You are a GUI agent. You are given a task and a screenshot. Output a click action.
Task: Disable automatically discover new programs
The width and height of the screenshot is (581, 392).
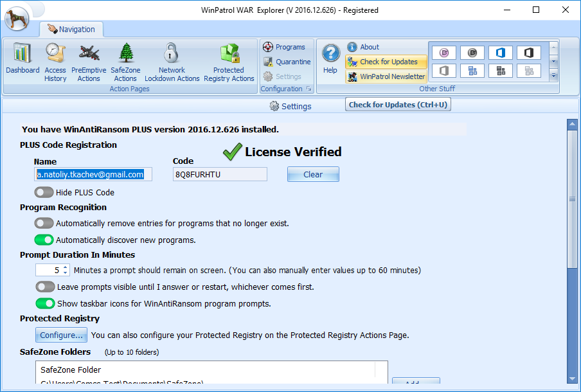coord(44,240)
